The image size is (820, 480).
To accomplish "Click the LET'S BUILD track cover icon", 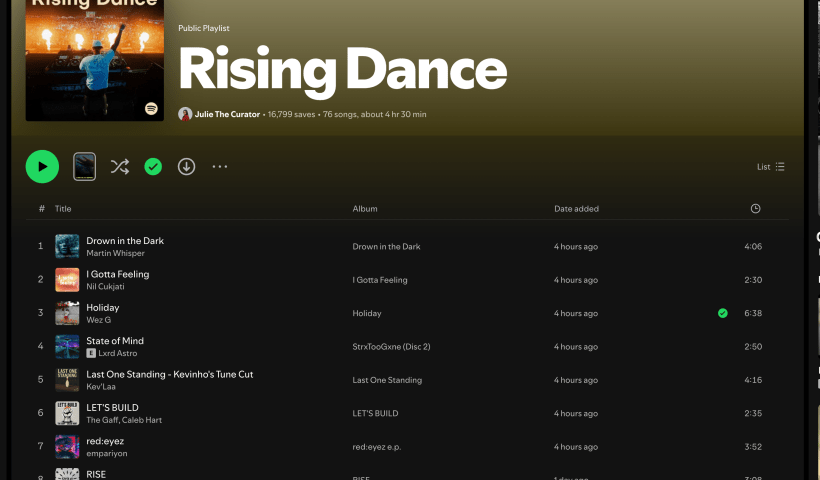I will (67, 413).
